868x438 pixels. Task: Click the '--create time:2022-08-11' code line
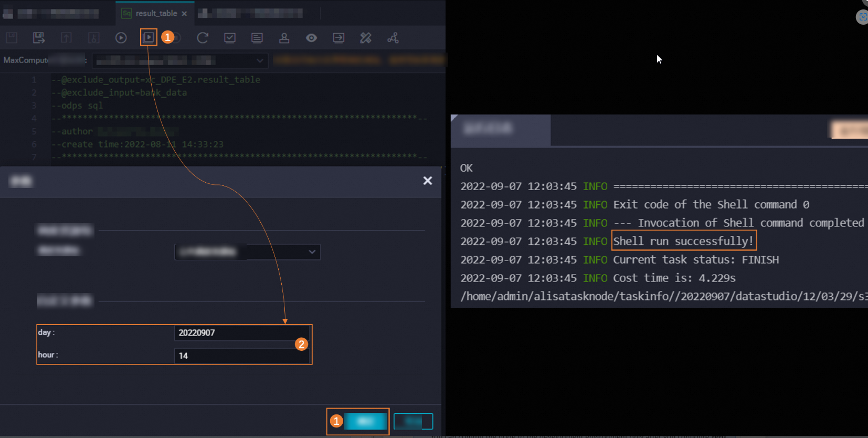point(137,144)
